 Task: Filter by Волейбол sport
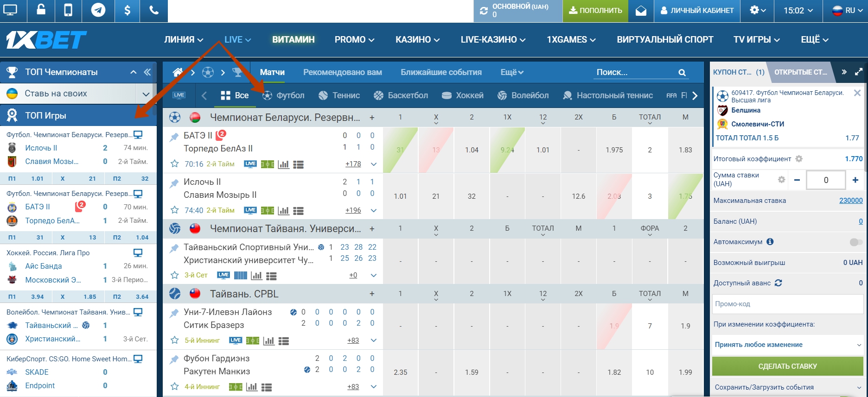523,95
